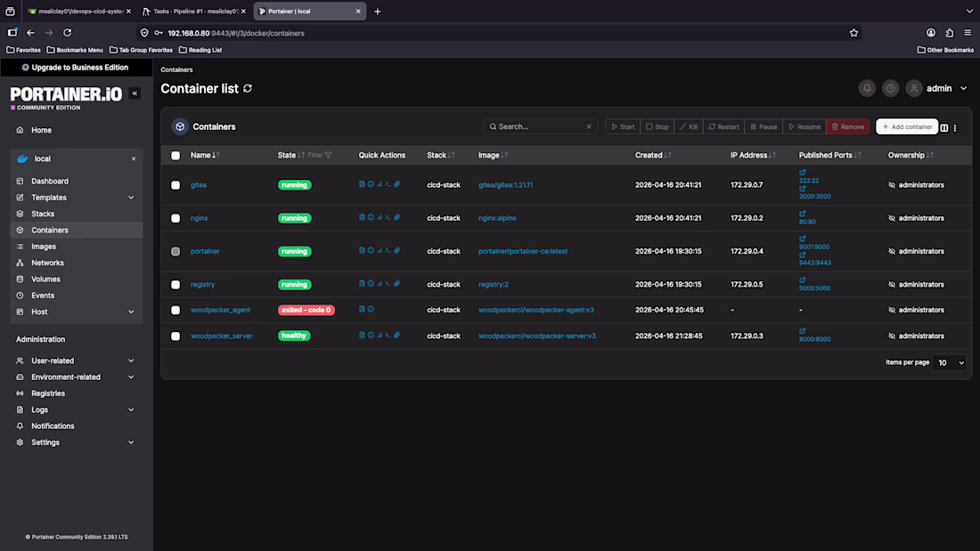Tick the registry container checkbox
The width and height of the screenshot is (980, 551).
coord(176,284)
